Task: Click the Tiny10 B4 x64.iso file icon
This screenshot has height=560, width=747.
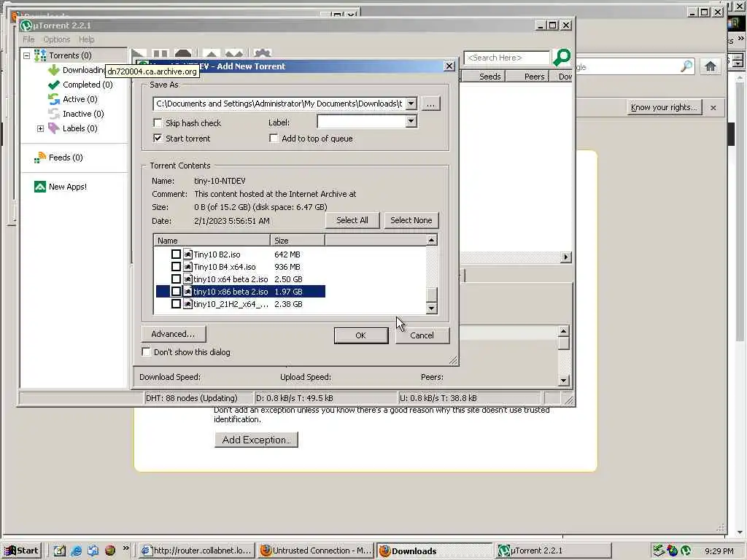Action: tap(187, 267)
